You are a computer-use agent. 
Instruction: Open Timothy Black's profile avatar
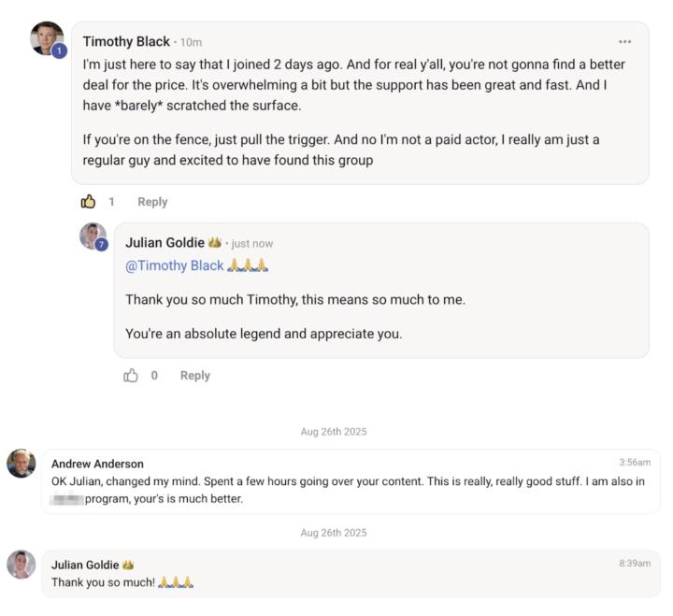[x=46, y=38]
